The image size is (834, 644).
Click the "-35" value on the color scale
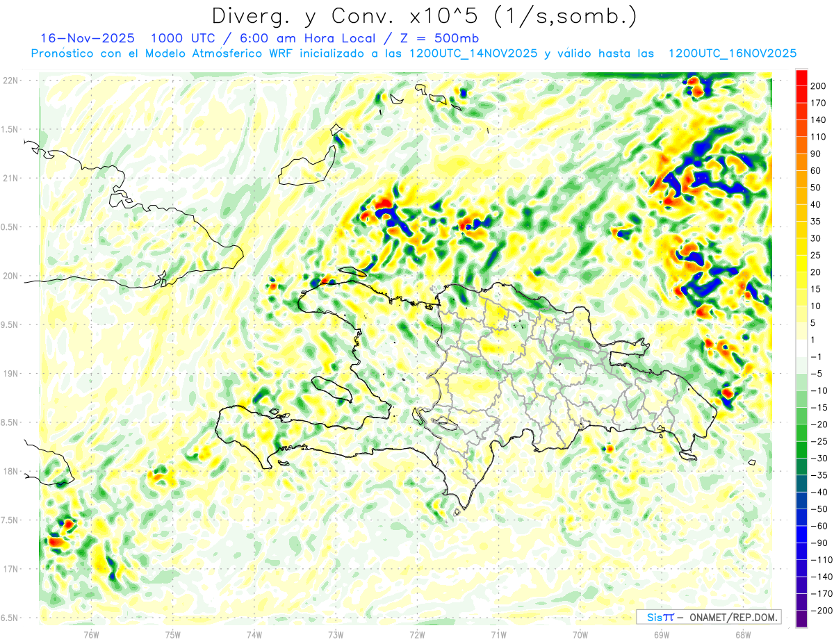pyautogui.click(x=819, y=476)
